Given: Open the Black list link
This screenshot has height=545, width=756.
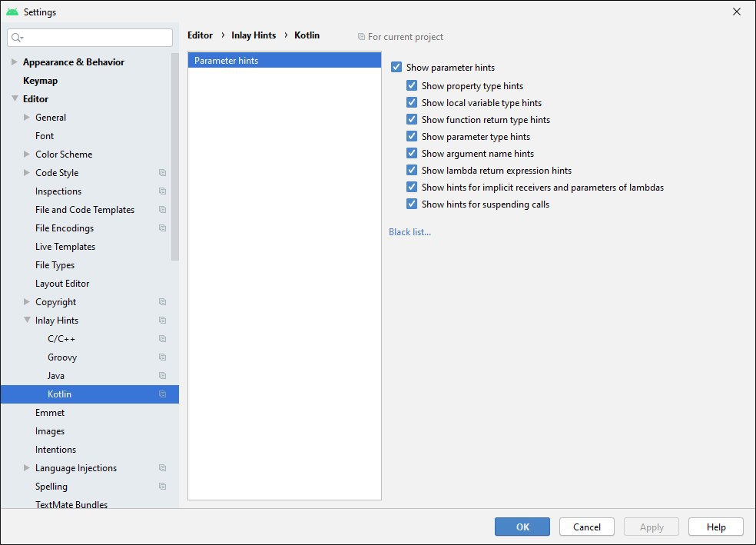Looking at the screenshot, I should point(409,232).
